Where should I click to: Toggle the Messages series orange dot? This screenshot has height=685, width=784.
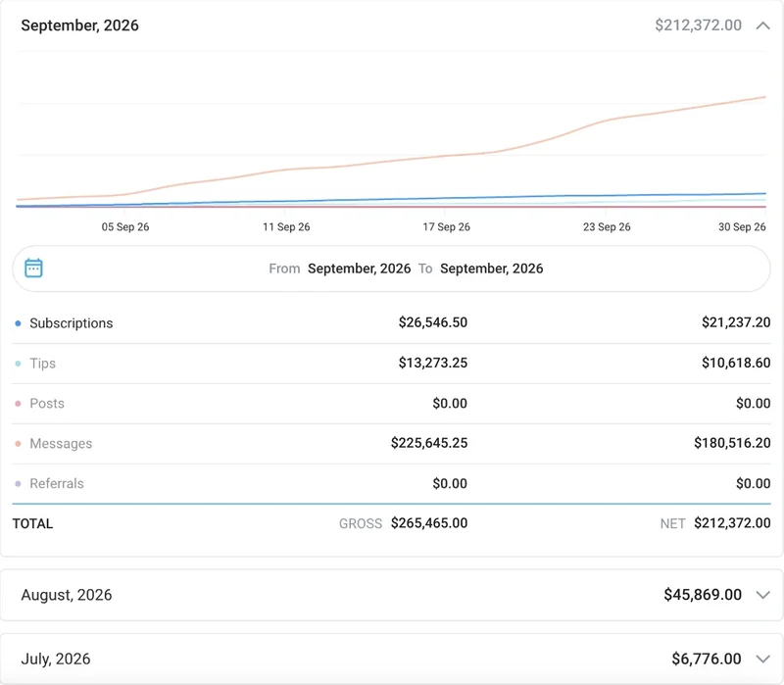pos(18,444)
